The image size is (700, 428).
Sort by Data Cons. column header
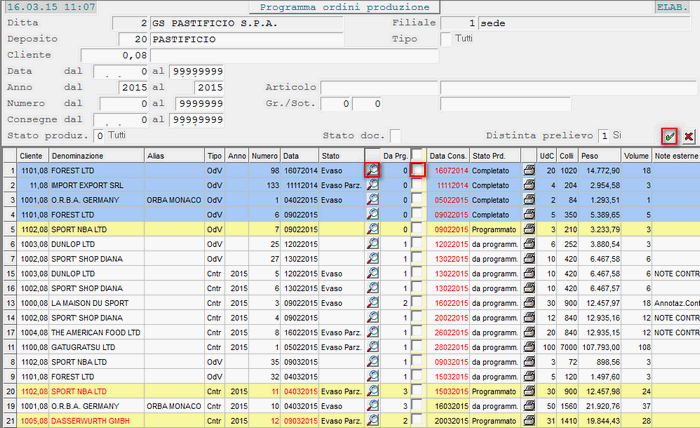click(448, 156)
